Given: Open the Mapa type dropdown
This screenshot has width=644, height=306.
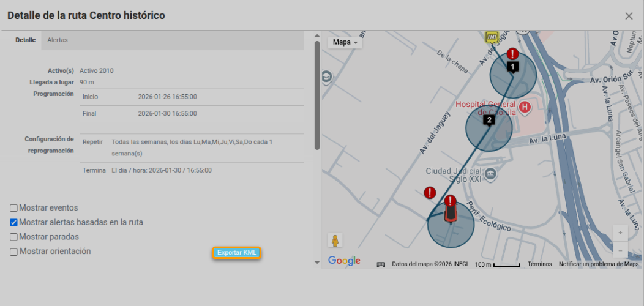Looking at the screenshot, I should (345, 42).
